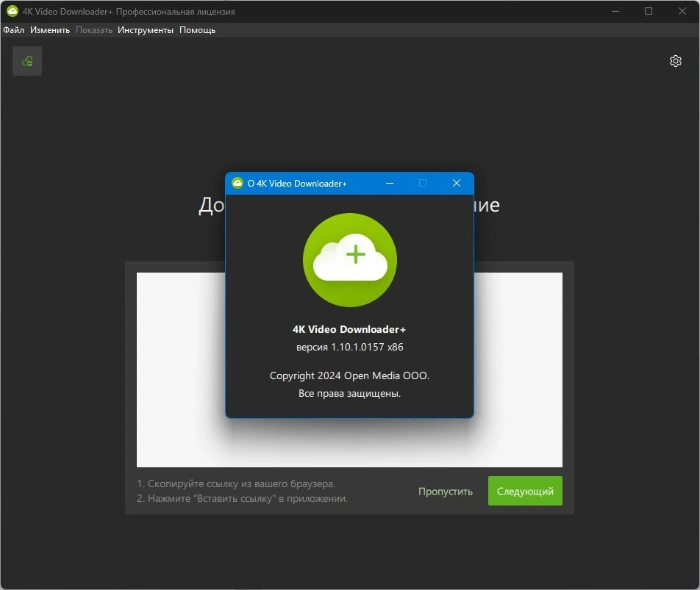Close the About 4K Video Downloader+ dialog
This screenshot has height=590, width=700.
click(456, 183)
